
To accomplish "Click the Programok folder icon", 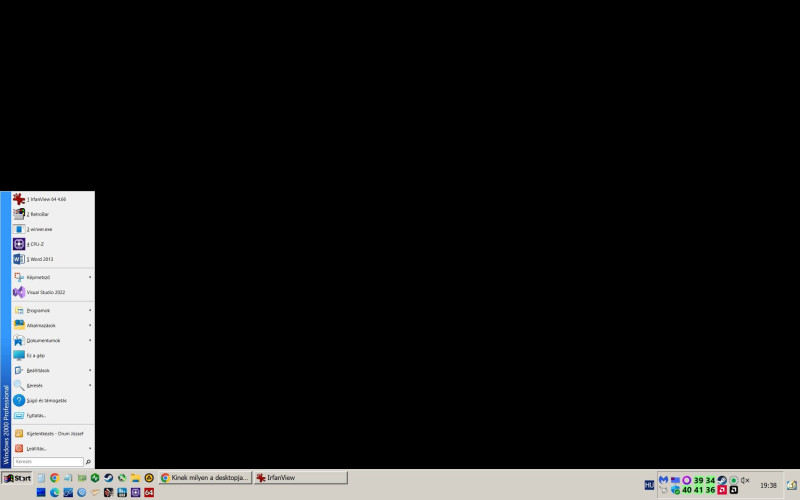I will click(19, 310).
